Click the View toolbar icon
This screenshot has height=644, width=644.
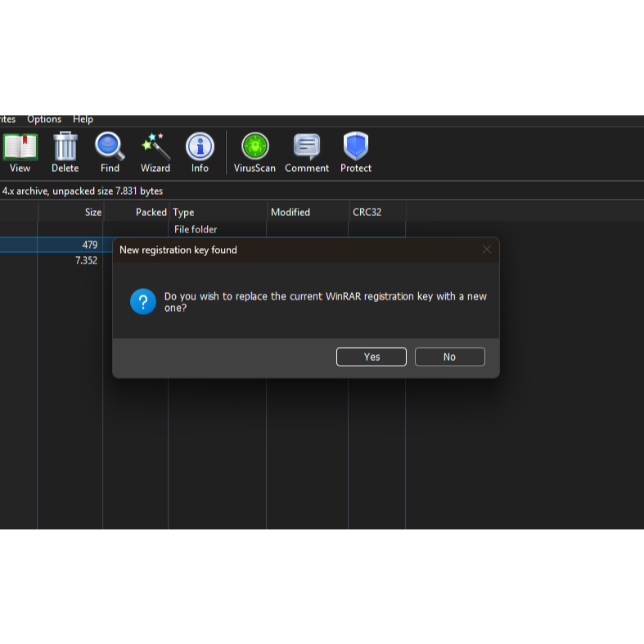coord(20,153)
